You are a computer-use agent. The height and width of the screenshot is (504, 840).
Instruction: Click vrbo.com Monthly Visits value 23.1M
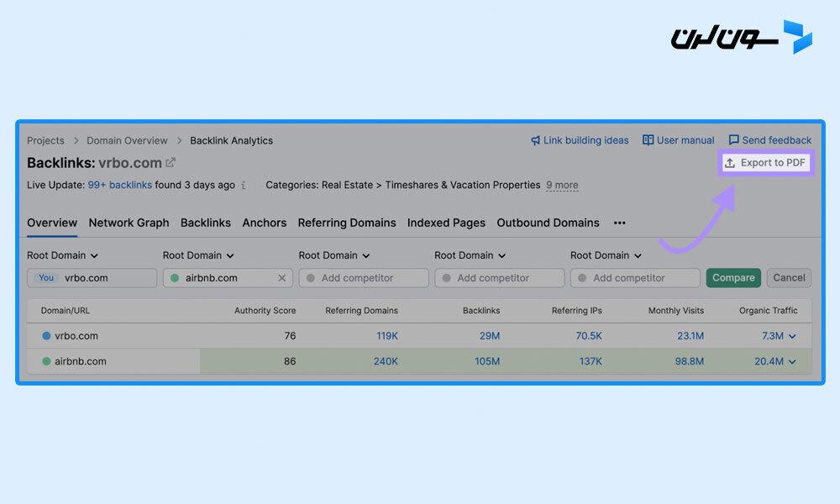coord(690,336)
